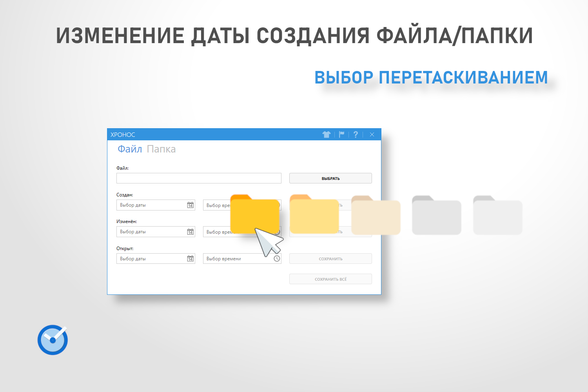The height and width of the screenshot is (392, 588).
Task: Click the Изменён 'Выбор даты' field
Action: (151, 232)
